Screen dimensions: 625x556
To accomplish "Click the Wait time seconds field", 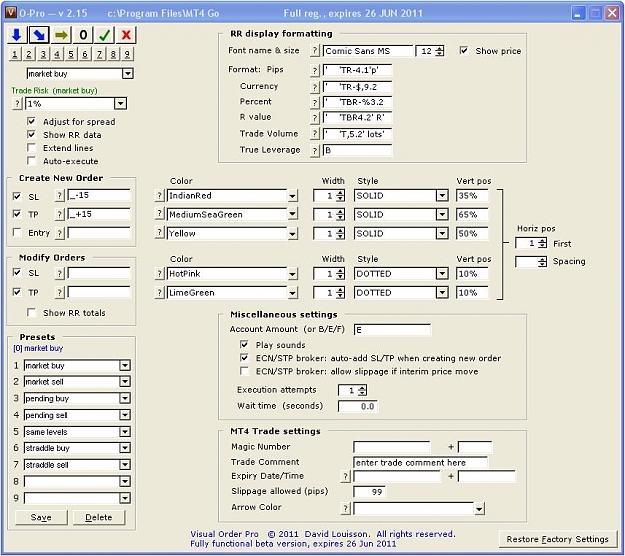I will click(358, 407).
